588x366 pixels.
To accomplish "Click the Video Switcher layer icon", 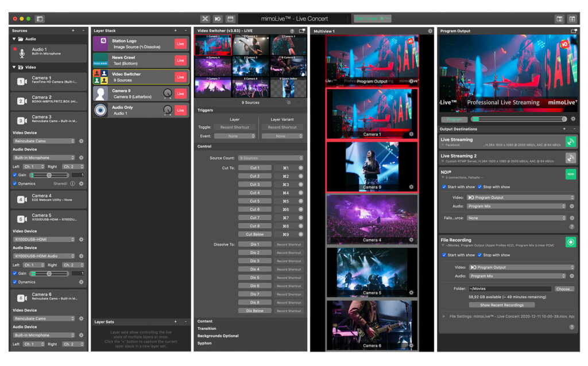I will 100,77.
